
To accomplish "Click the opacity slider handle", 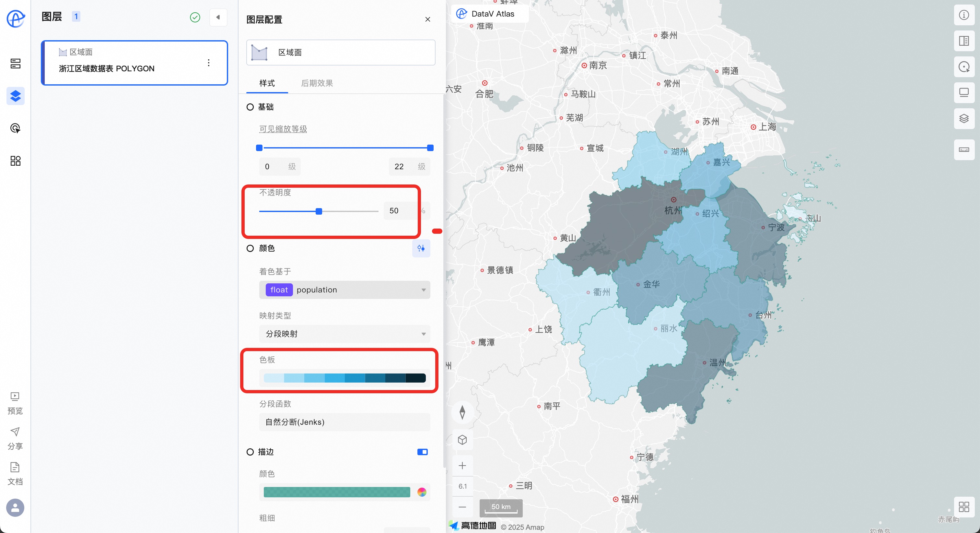I will click(319, 211).
